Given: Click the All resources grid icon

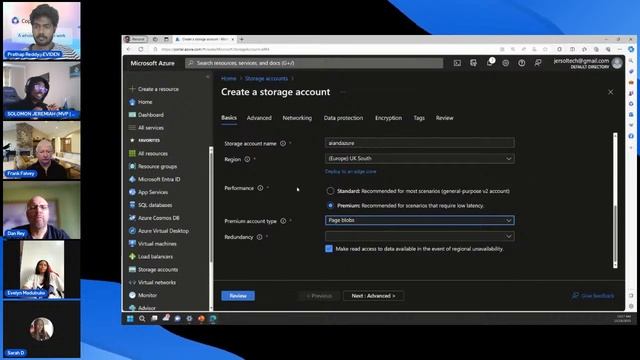Looking at the screenshot, I should (132, 153).
